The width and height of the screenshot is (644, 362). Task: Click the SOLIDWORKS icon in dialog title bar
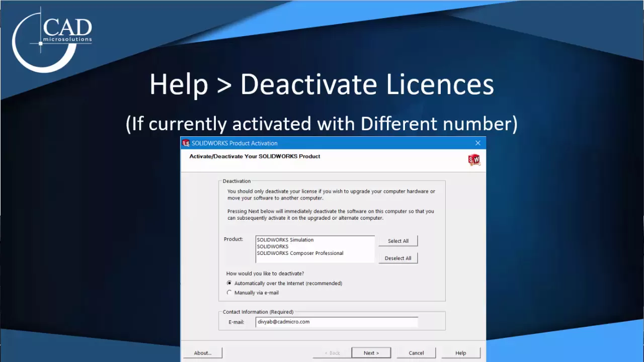[186, 143]
